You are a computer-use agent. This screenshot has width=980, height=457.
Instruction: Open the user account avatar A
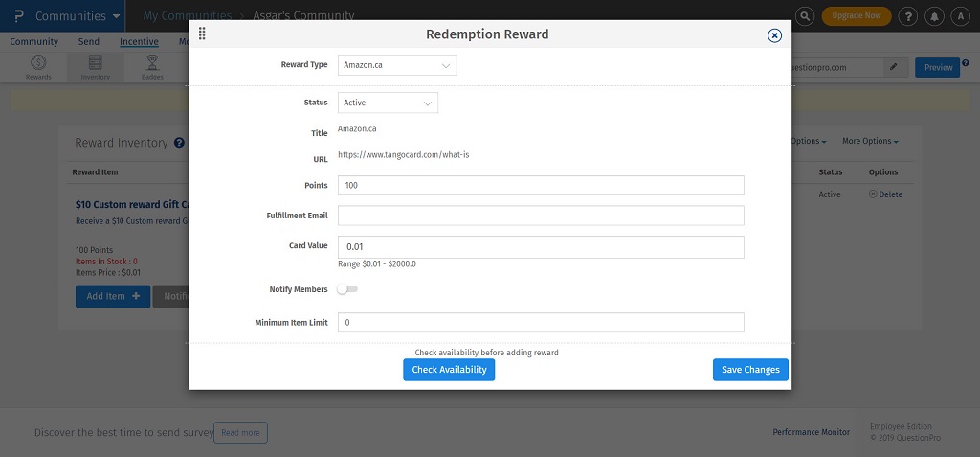(x=961, y=16)
